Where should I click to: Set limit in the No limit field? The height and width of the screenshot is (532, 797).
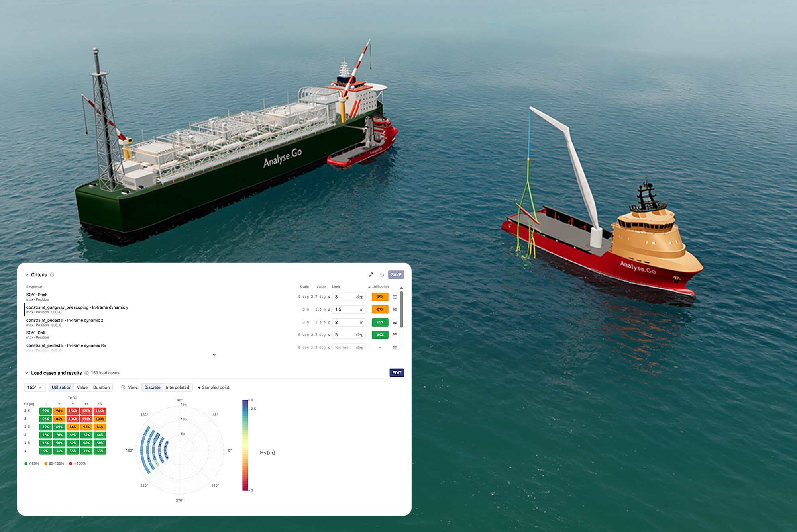point(349,348)
